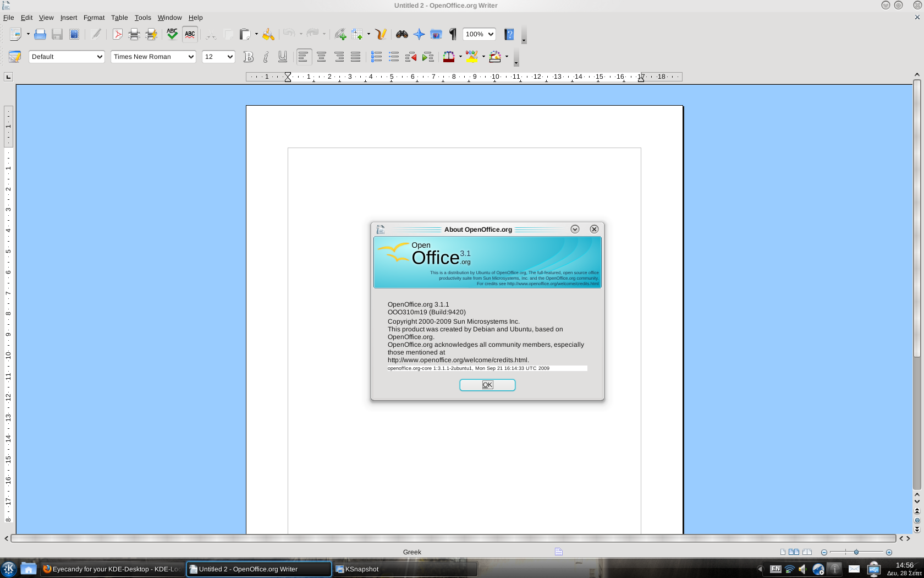Click the zoom in plus button
Viewport: 924px width, 578px height.
pyautogui.click(x=889, y=552)
